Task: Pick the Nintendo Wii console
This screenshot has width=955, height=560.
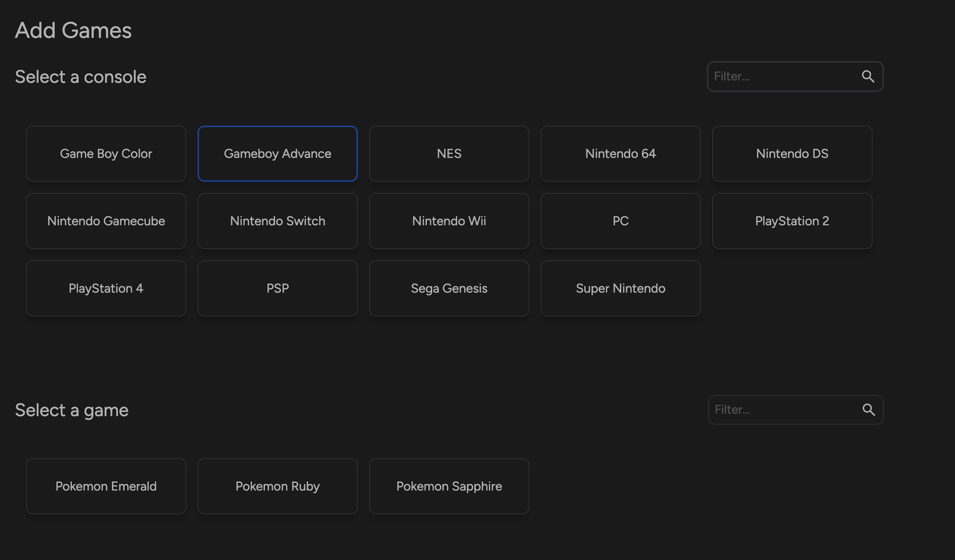Action: [x=449, y=221]
